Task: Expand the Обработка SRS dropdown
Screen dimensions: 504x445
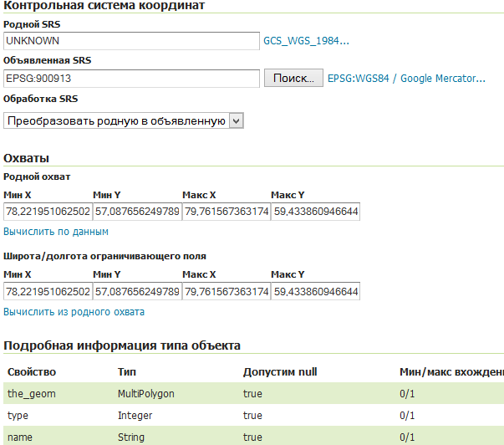Action: pyautogui.click(x=124, y=120)
